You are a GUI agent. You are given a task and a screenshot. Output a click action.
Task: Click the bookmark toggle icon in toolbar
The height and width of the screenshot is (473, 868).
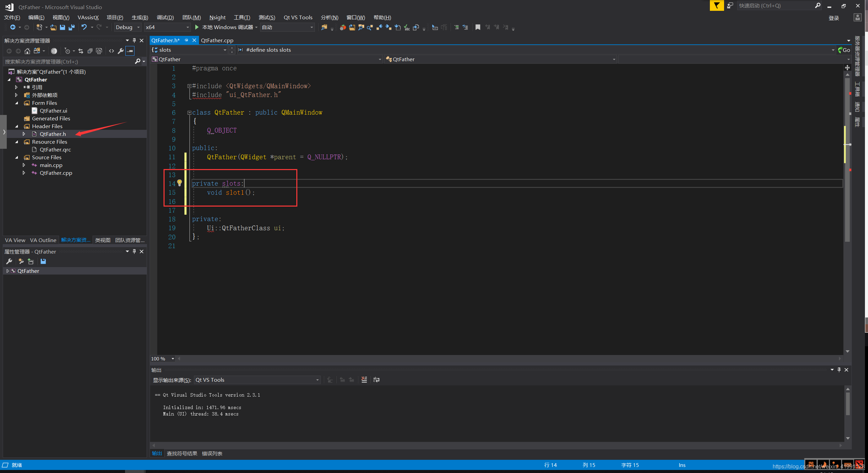[x=478, y=27]
